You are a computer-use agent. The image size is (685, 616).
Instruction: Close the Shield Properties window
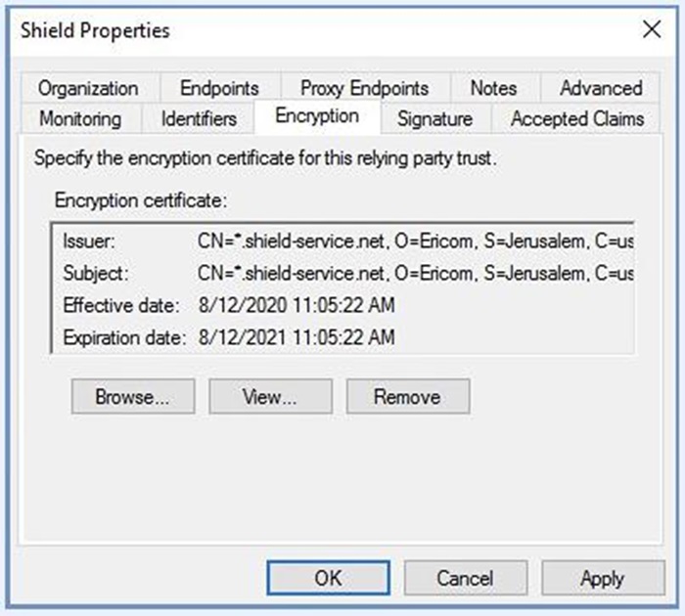click(652, 30)
